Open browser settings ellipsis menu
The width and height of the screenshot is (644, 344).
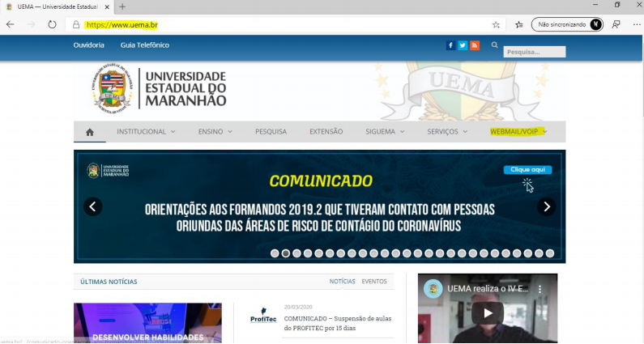coord(637,24)
